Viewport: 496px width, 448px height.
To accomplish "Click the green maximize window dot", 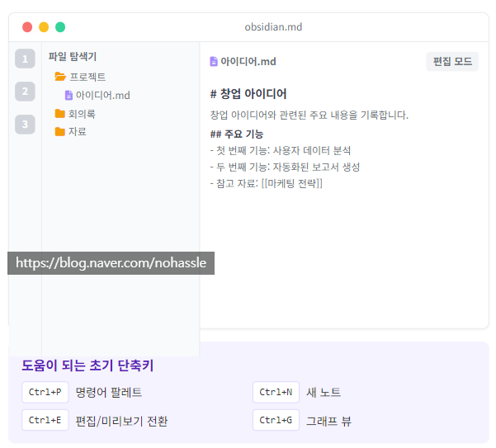I will click(x=60, y=27).
